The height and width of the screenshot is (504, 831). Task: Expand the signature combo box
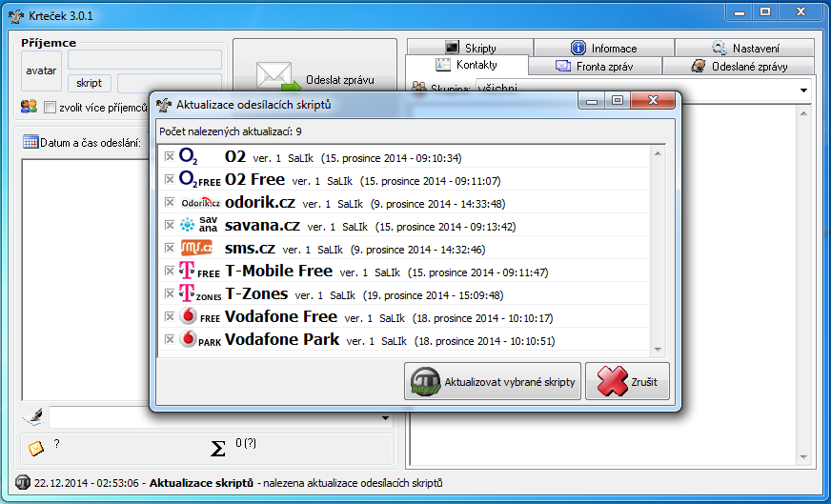tap(385, 418)
